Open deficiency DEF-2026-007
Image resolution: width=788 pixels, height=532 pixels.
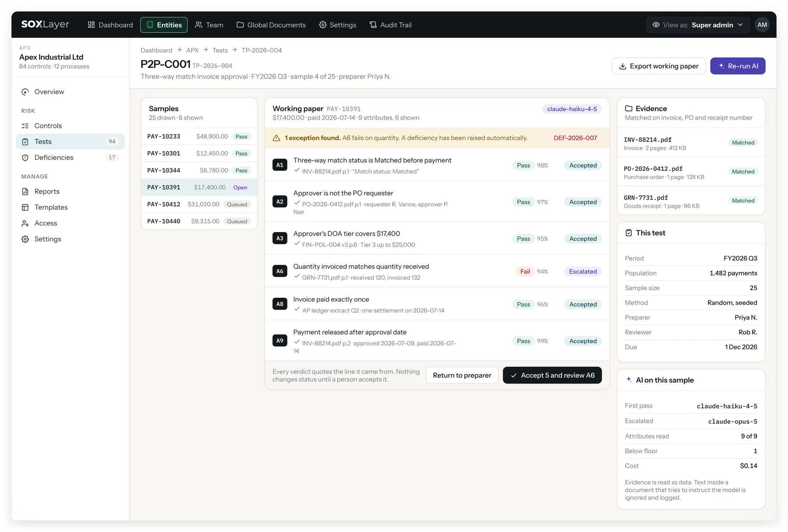click(575, 138)
